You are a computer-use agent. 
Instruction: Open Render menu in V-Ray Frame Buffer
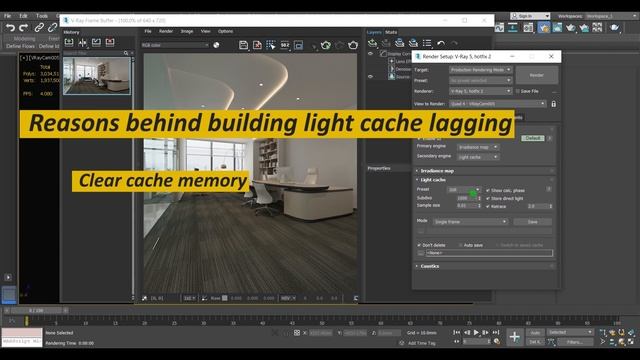166,31
